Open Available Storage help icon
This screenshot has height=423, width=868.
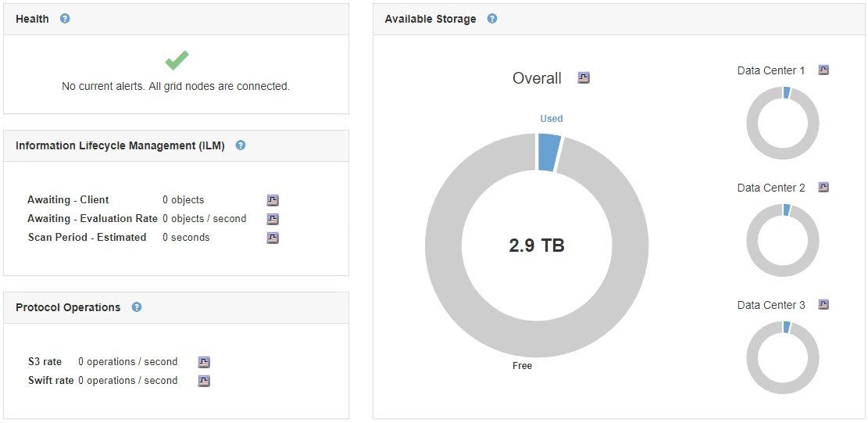tap(492, 19)
